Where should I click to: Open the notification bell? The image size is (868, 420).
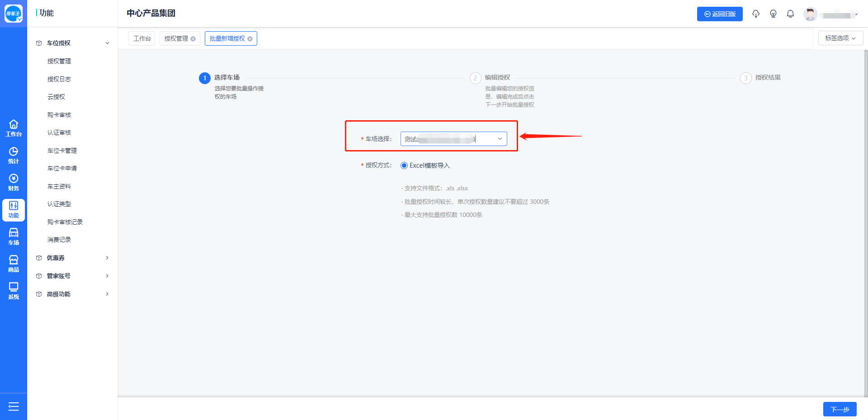tap(790, 14)
